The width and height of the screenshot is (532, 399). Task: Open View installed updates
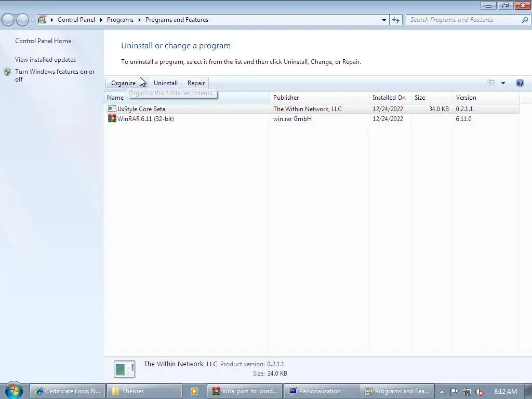(46, 60)
